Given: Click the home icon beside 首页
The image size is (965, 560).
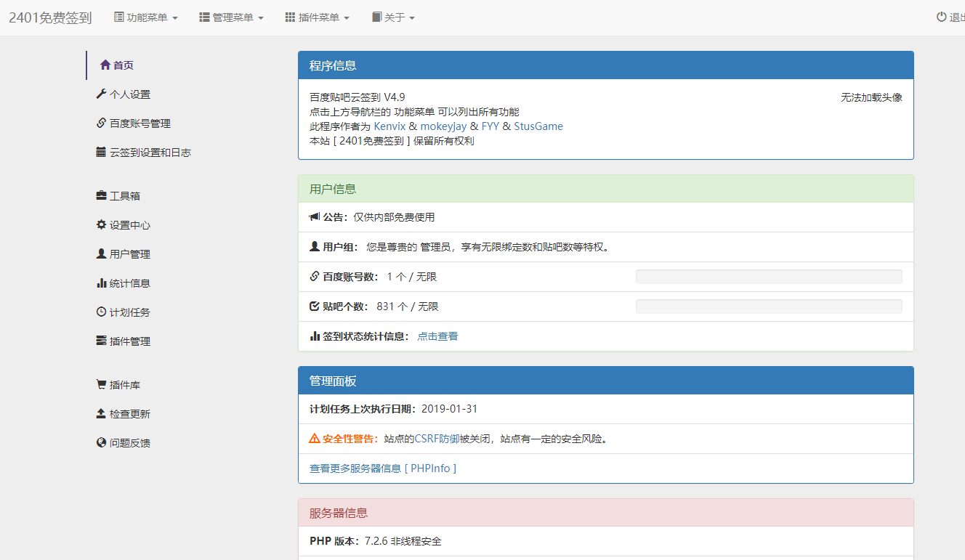Looking at the screenshot, I should pos(105,65).
